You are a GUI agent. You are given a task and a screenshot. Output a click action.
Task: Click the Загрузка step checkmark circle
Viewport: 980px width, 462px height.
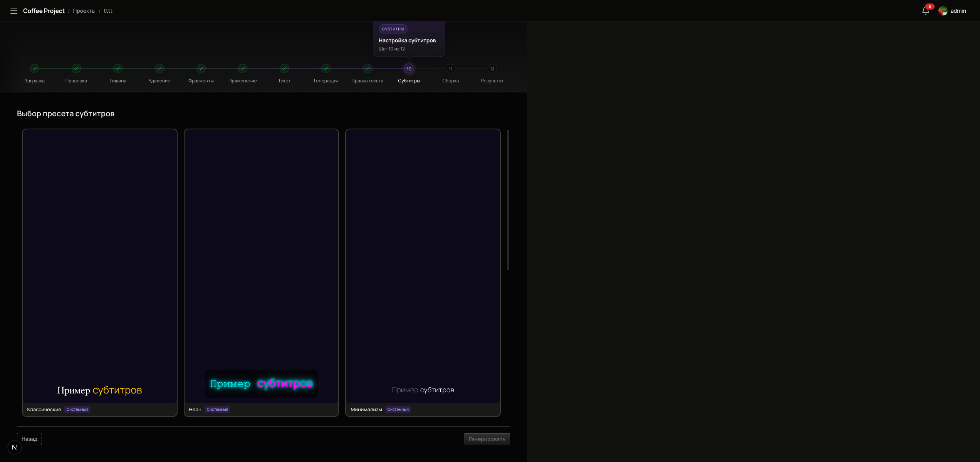35,69
